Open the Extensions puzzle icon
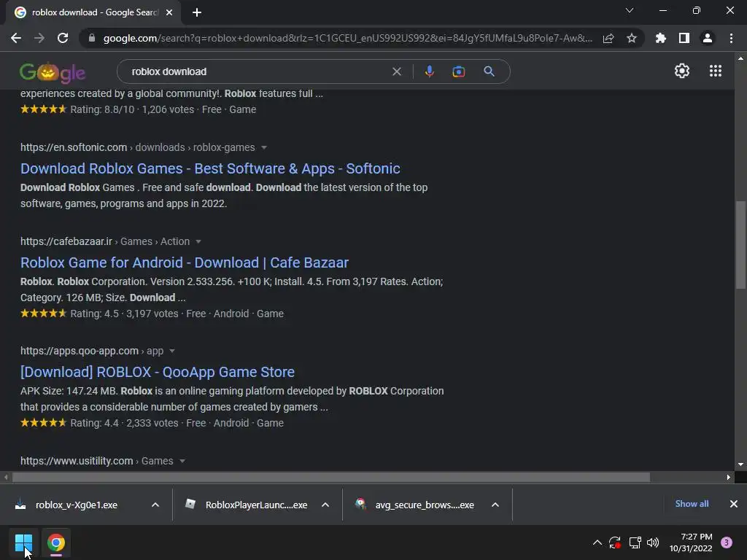The image size is (747, 560). (x=661, y=38)
